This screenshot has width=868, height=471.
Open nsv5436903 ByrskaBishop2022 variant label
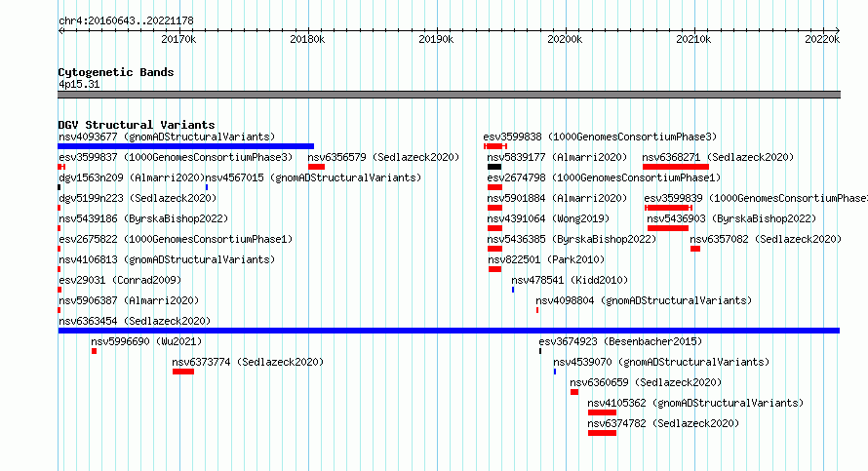click(x=731, y=218)
